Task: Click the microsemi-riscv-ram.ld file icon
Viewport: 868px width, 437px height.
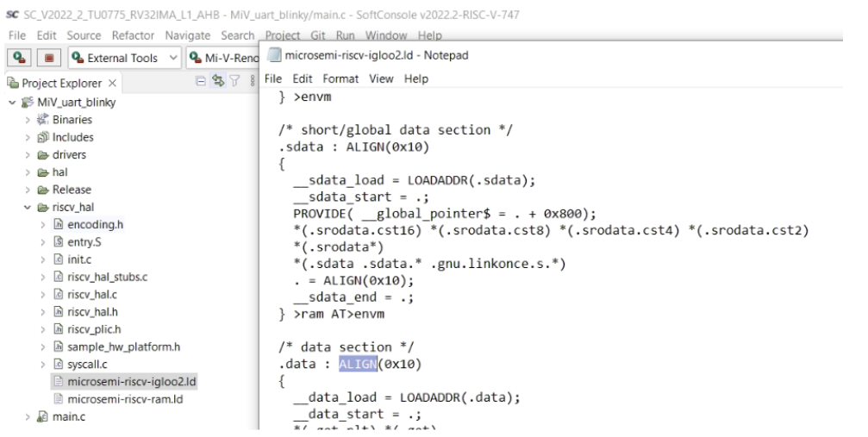Action: click(58, 399)
